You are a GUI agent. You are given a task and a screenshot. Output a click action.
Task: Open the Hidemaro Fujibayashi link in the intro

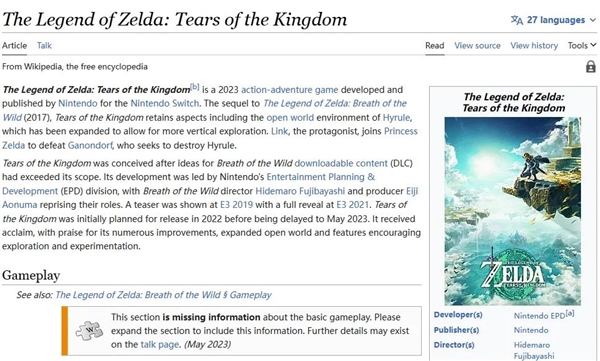coord(300,191)
